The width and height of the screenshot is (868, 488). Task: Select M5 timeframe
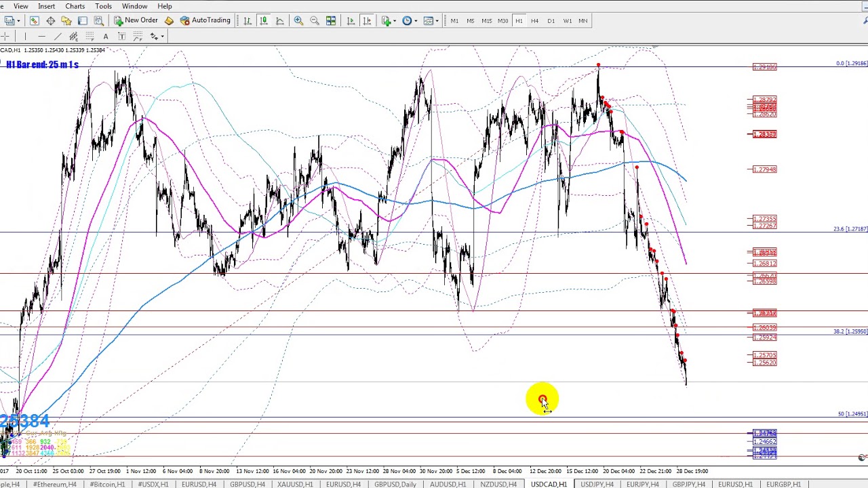(x=471, y=21)
